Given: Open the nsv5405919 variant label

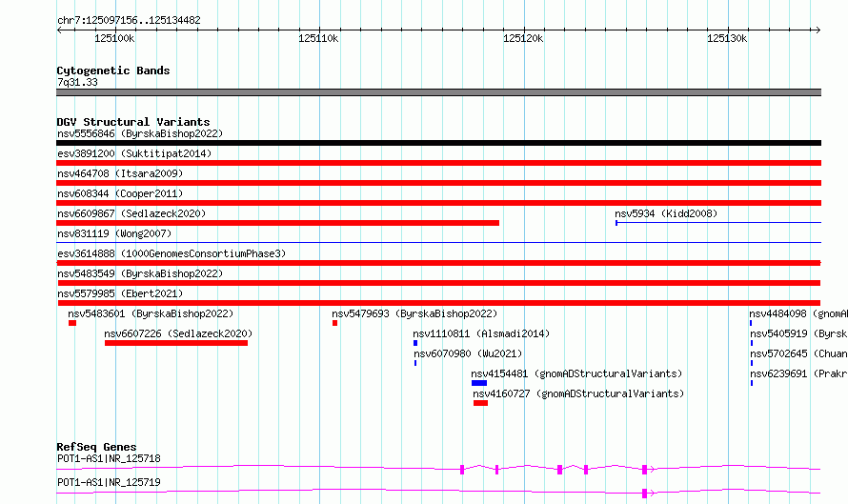Looking at the screenshot, I should 798,333.
